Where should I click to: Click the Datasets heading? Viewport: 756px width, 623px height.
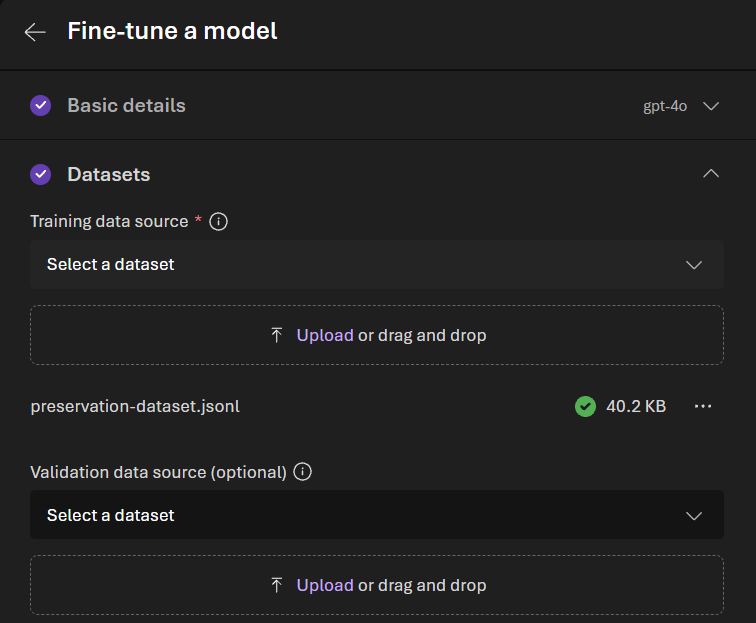coord(109,175)
